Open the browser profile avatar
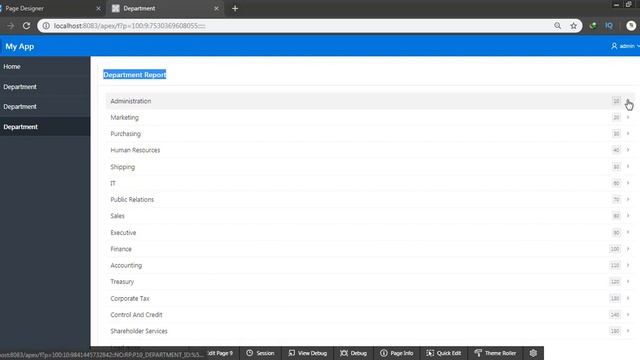The width and height of the screenshot is (640, 360). (x=631, y=26)
